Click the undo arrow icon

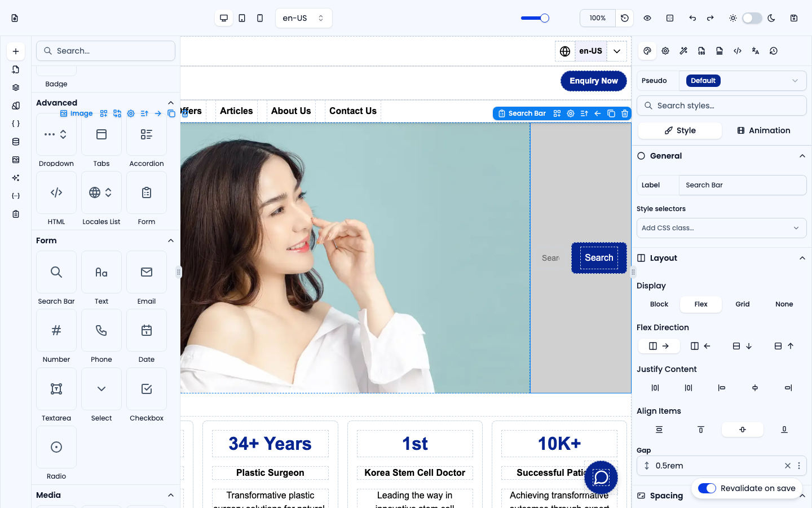click(692, 18)
